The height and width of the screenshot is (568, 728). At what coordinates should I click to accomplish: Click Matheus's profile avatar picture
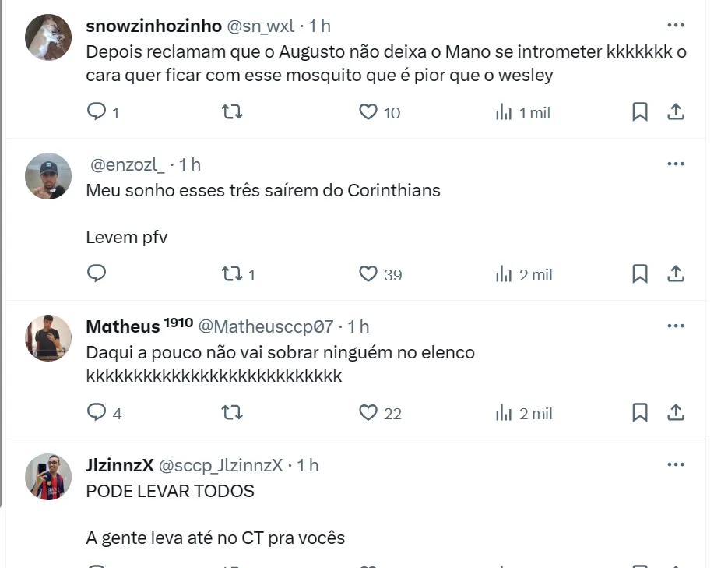(48, 337)
